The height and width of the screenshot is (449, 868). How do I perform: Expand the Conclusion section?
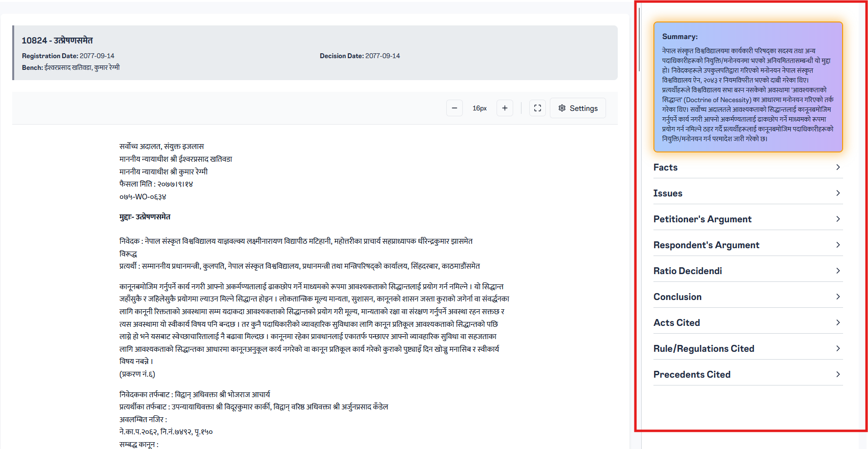[x=677, y=297]
